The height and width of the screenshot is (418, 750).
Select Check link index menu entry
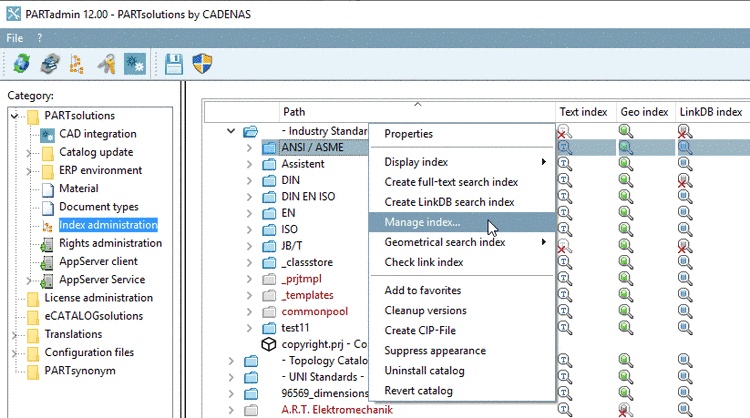pos(462,263)
